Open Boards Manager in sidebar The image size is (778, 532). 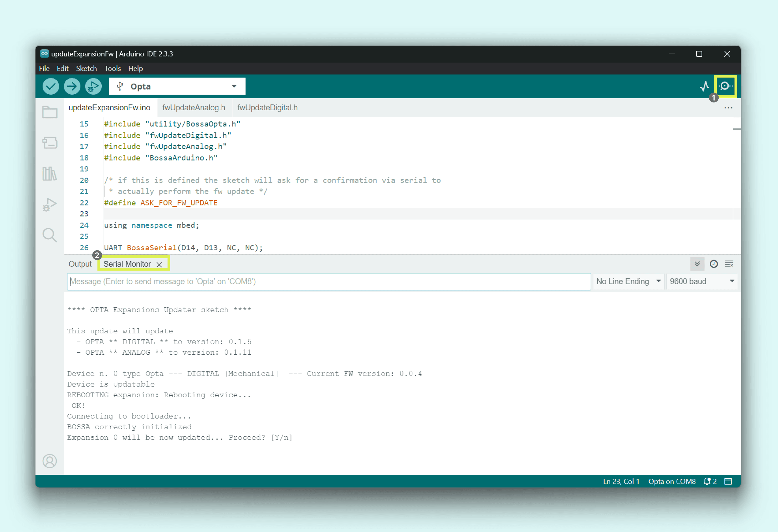pos(50,143)
